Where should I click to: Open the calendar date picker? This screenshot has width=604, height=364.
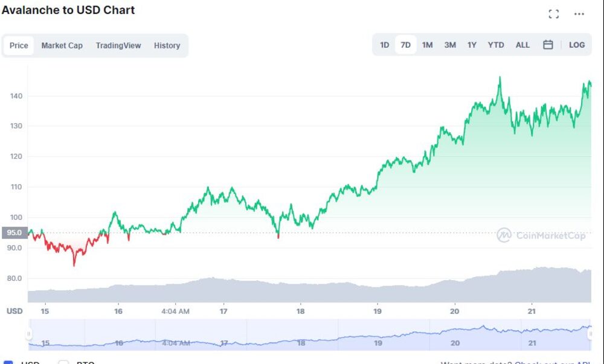pos(548,45)
